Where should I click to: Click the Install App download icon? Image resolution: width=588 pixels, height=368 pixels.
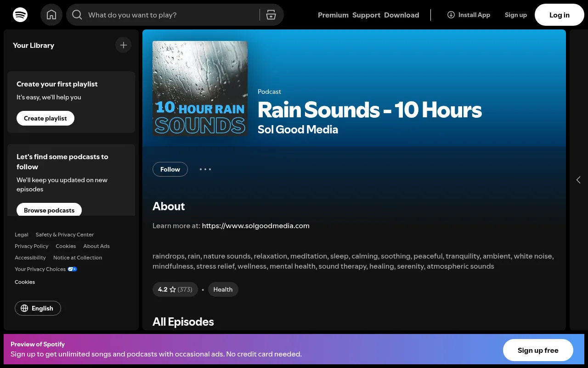point(451,15)
